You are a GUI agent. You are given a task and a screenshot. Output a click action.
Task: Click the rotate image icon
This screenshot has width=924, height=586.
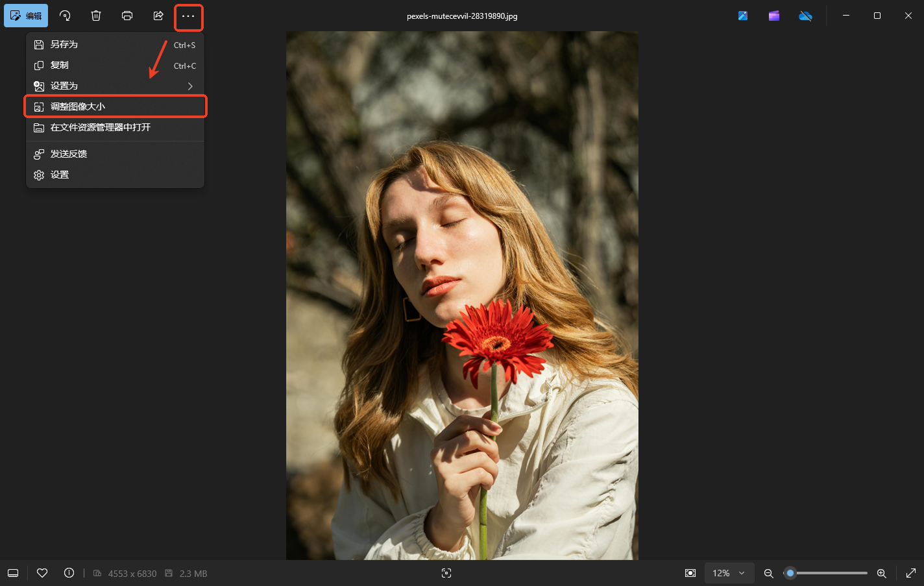(65, 16)
